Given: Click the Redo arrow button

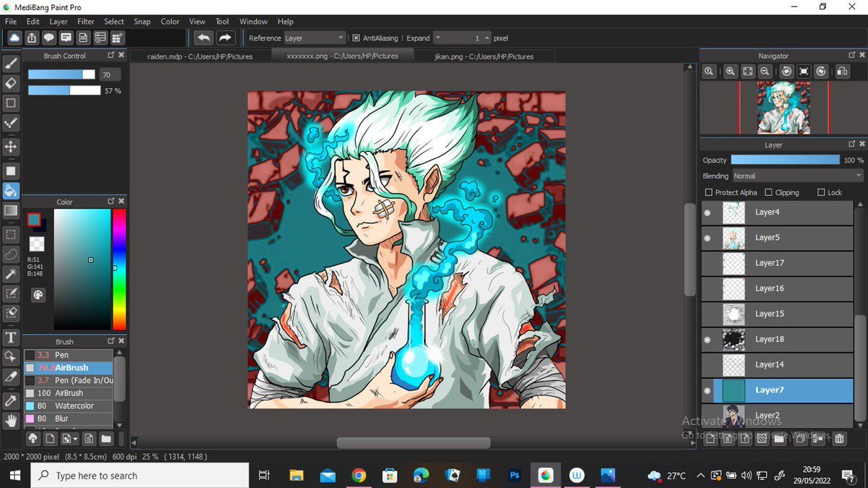Looking at the screenshot, I should [x=226, y=38].
